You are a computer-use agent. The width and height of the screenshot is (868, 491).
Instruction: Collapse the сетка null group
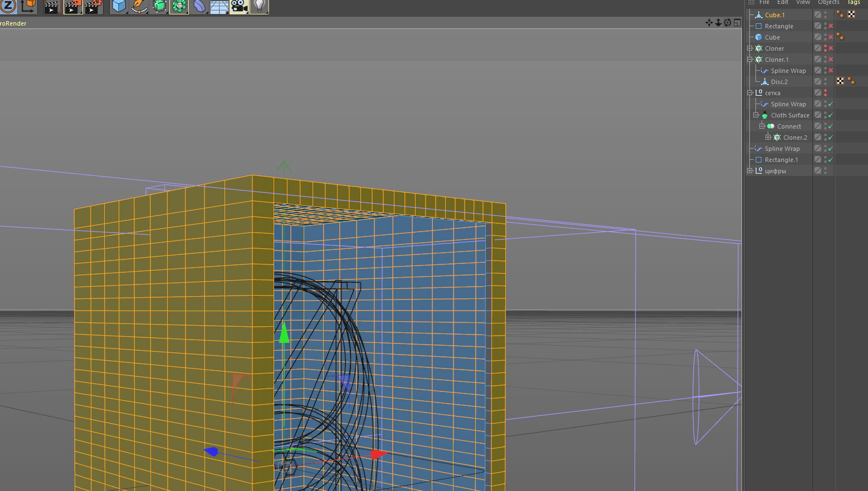pyautogui.click(x=750, y=93)
